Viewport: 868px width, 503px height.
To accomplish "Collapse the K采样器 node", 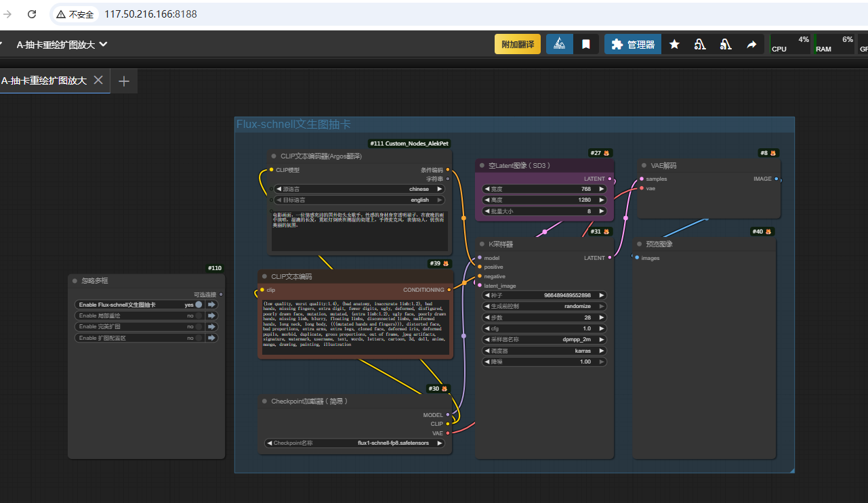I will 482,244.
